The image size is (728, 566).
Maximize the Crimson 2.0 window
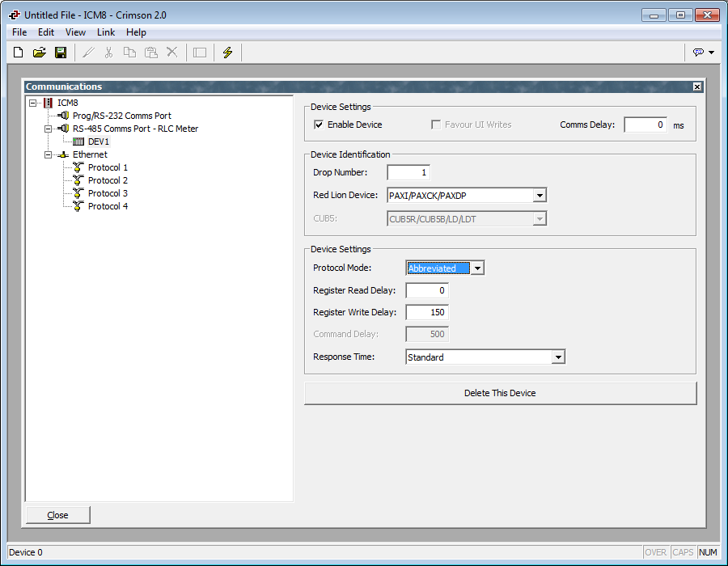[x=680, y=15]
